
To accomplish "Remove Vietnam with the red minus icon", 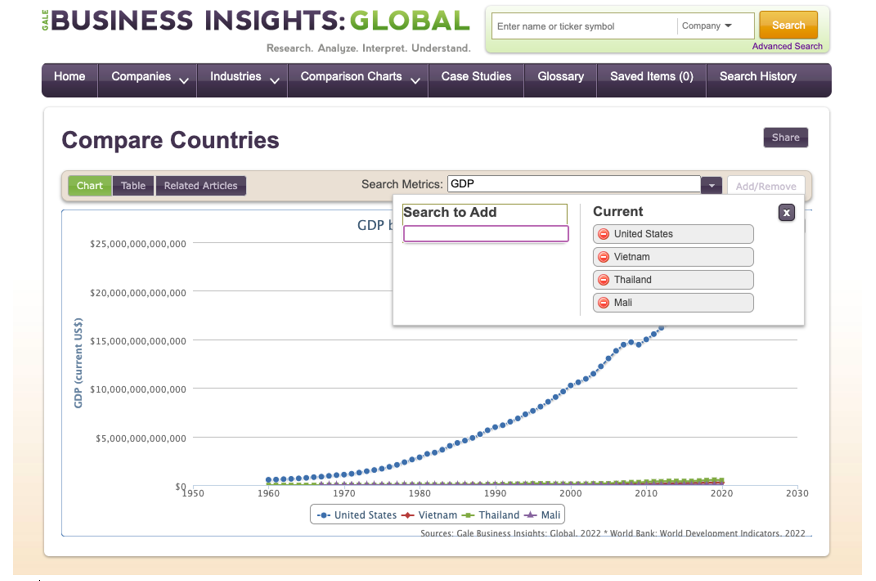I will [603, 256].
